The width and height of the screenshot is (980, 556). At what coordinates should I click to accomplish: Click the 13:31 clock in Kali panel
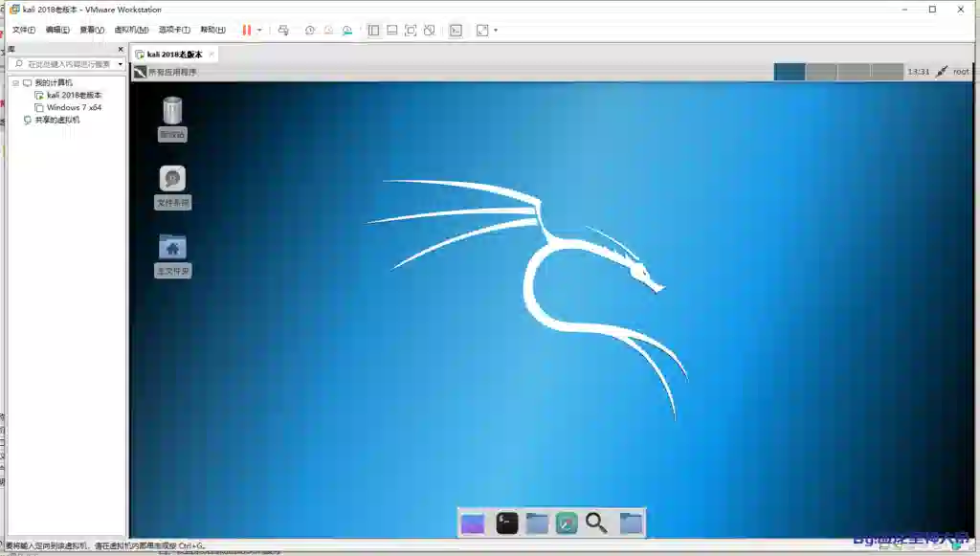[x=918, y=72]
